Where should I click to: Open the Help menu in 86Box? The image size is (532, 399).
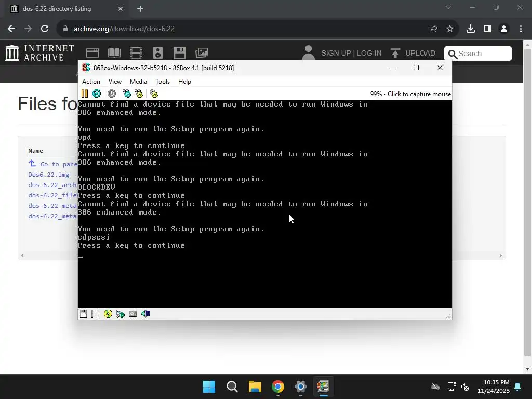click(x=184, y=82)
